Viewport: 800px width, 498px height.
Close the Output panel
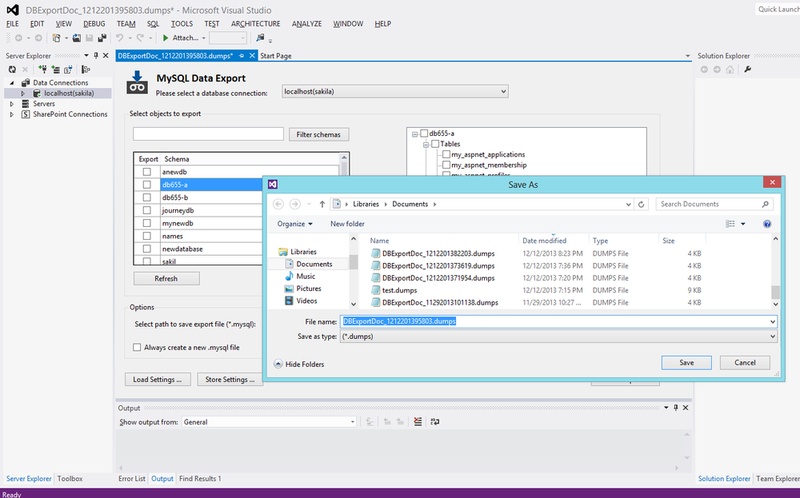coord(686,408)
